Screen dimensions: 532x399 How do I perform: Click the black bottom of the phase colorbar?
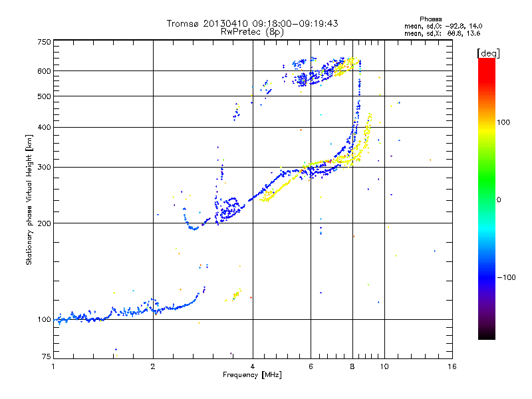[487, 334]
